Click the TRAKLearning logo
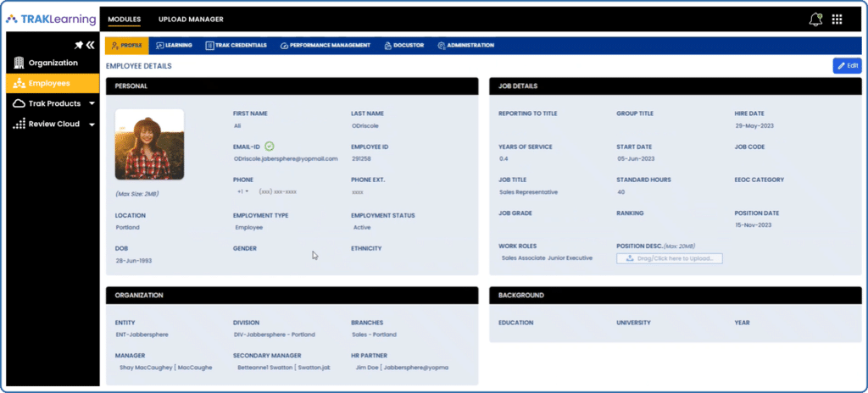Image resolution: width=868 pixels, height=393 pixels. click(51, 19)
